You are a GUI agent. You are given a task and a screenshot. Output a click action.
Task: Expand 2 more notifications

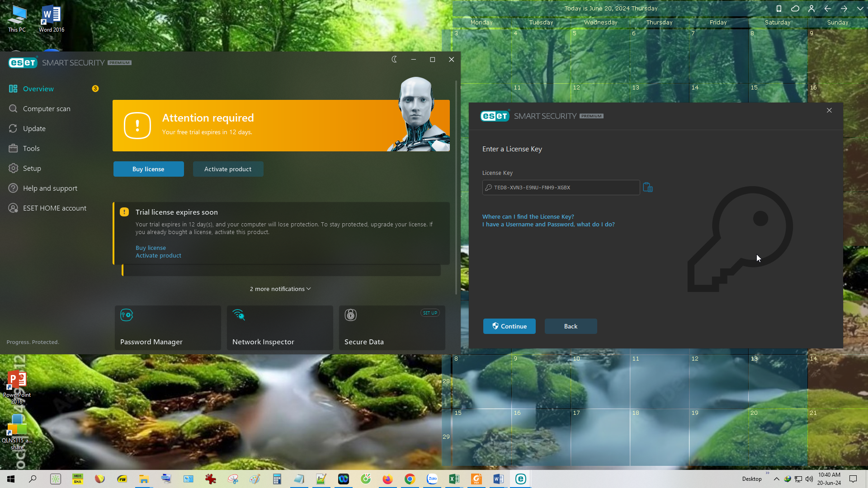[280, 289]
